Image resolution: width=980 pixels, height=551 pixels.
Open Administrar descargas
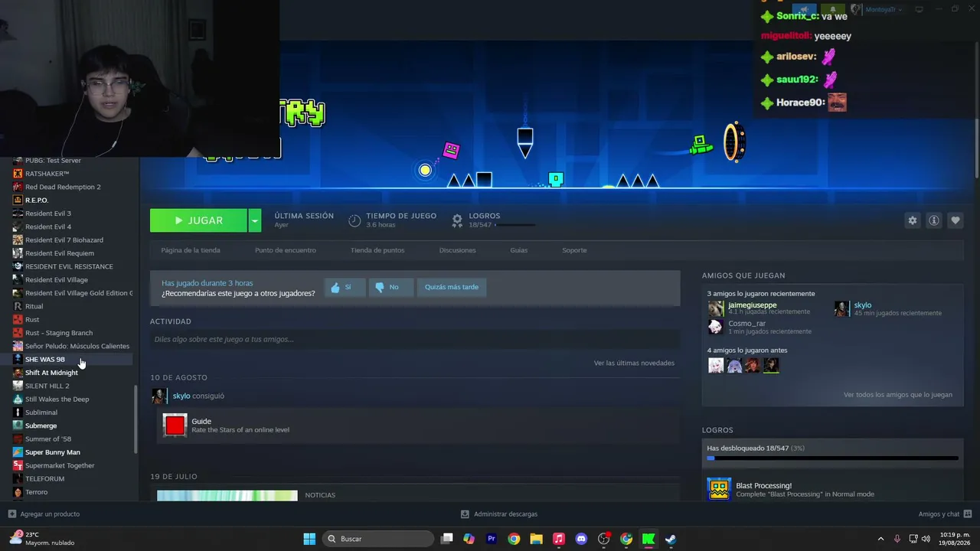(x=499, y=514)
